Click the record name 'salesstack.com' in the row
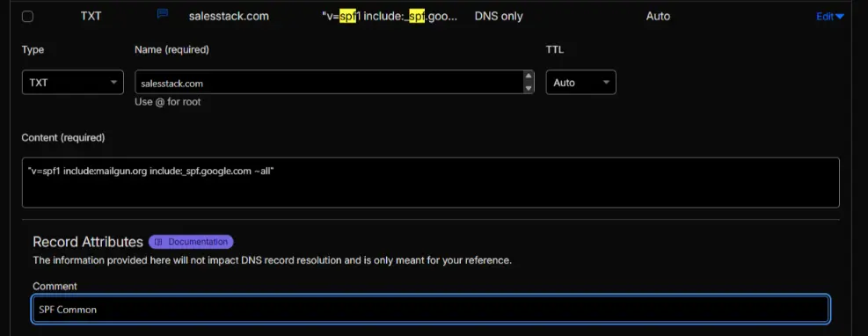The width and height of the screenshot is (868, 336). 229,16
